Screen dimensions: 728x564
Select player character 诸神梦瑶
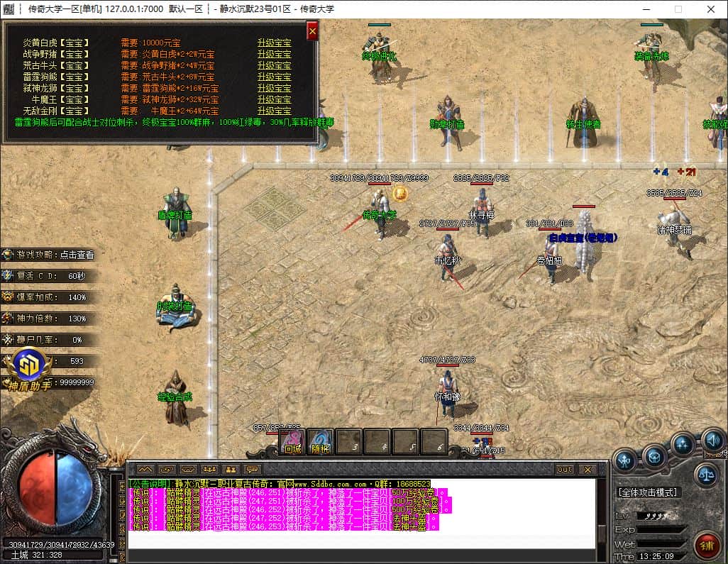pos(675,230)
